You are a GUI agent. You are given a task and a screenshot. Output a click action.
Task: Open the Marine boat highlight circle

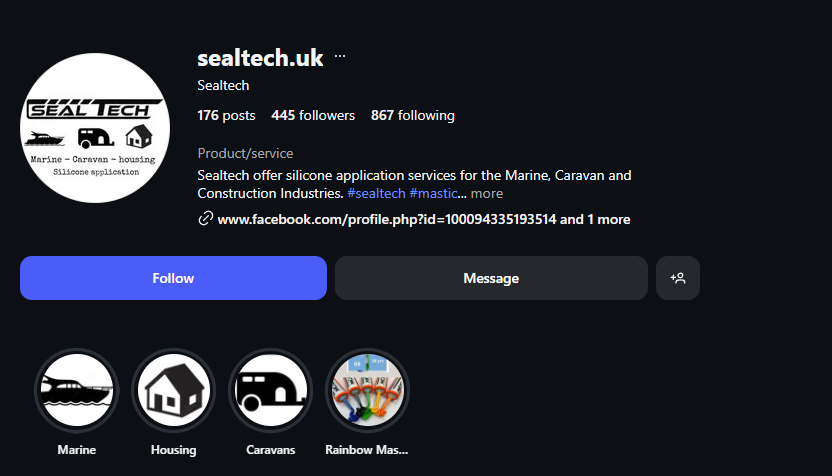77,390
